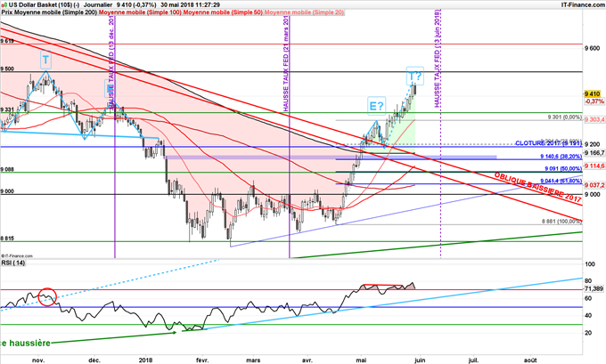Viewport: 606px width, 364px height.
Task: Click the 'mars' label on the time axis
Action: tap(253, 360)
